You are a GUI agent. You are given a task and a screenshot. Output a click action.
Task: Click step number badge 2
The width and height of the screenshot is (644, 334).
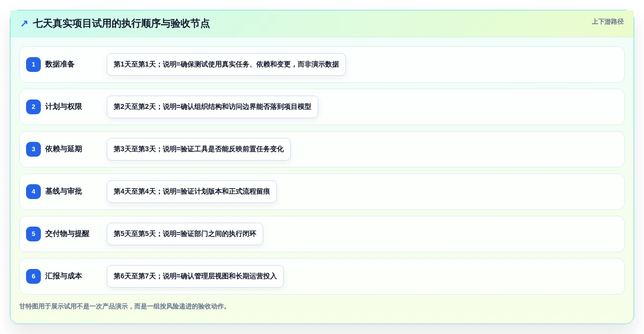(x=33, y=107)
